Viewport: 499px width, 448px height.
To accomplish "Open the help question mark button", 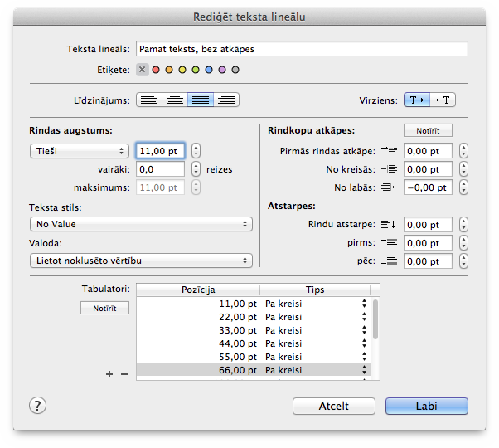I will 37,406.
